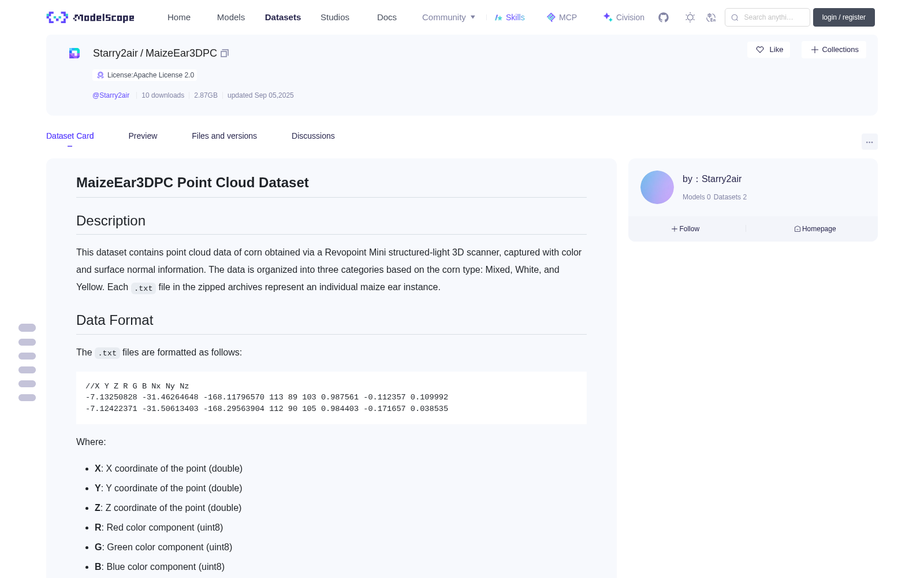Image resolution: width=924 pixels, height=578 pixels.
Task: Click the 'Green color component (uint8)' item
Action: [x=163, y=547]
